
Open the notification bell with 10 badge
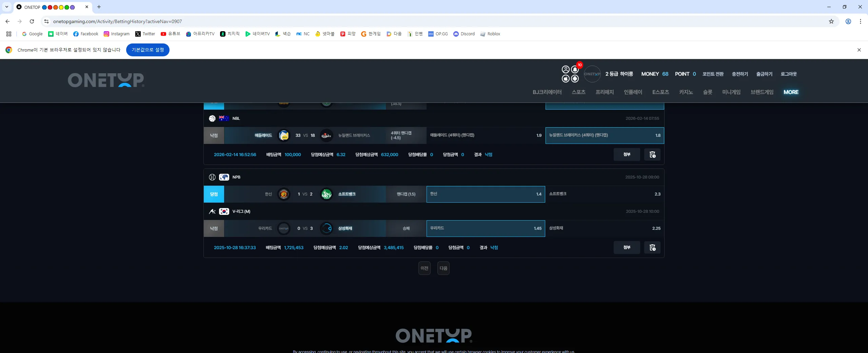coord(575,69)
